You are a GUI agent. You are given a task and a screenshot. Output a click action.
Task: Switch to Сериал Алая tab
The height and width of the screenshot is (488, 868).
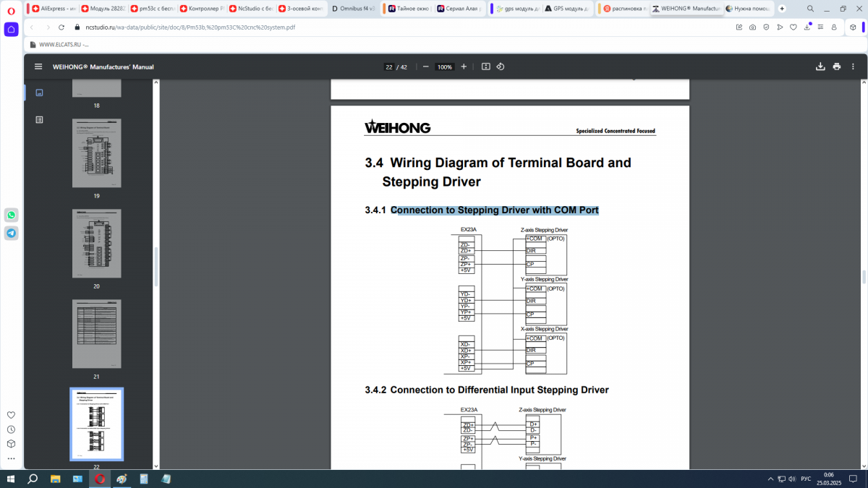(459, 9)
